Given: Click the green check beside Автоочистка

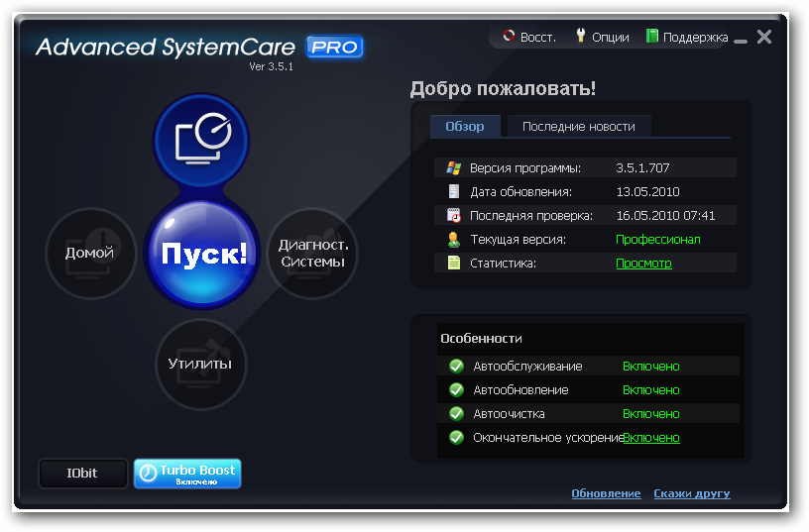Looking at the screenshot, I should tap(456, 413).
